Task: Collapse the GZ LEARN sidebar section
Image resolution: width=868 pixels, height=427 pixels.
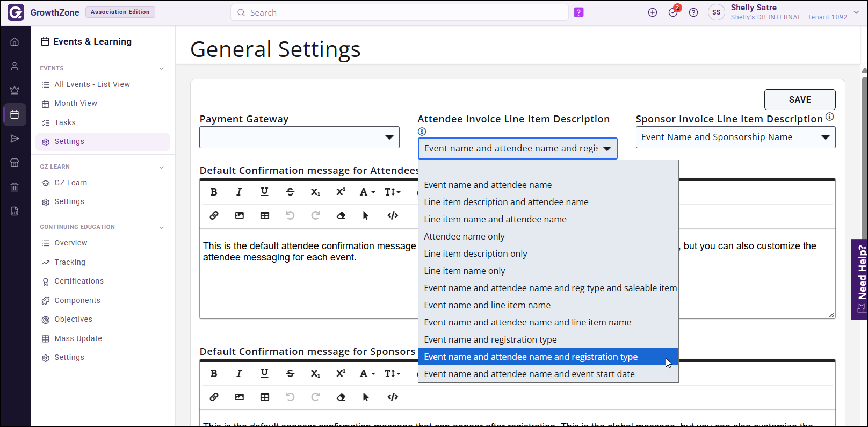Action: click(x=162, y=167)
